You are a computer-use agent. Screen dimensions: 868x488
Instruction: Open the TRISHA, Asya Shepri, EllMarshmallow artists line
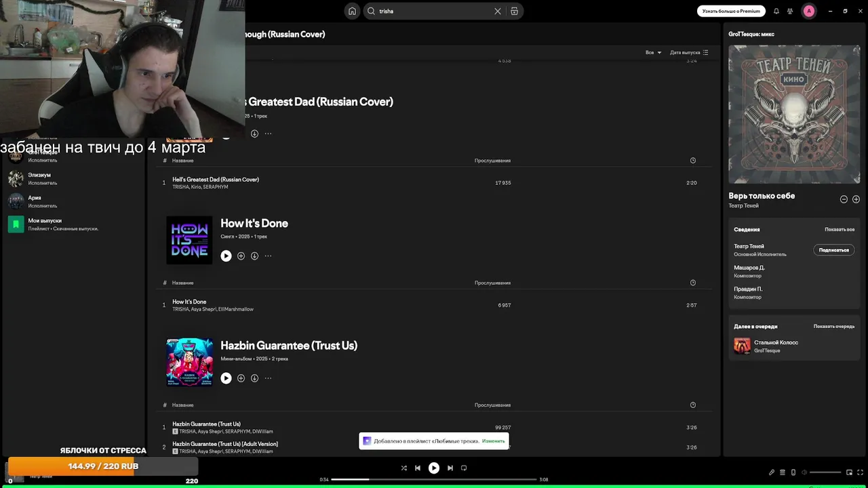tap(213, 309)
